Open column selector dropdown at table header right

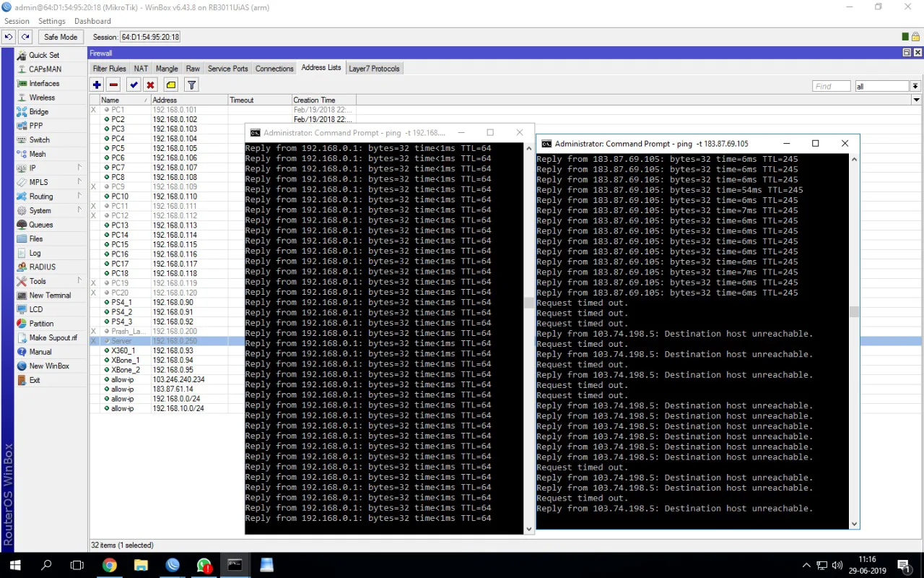click(x=917, y=100)
